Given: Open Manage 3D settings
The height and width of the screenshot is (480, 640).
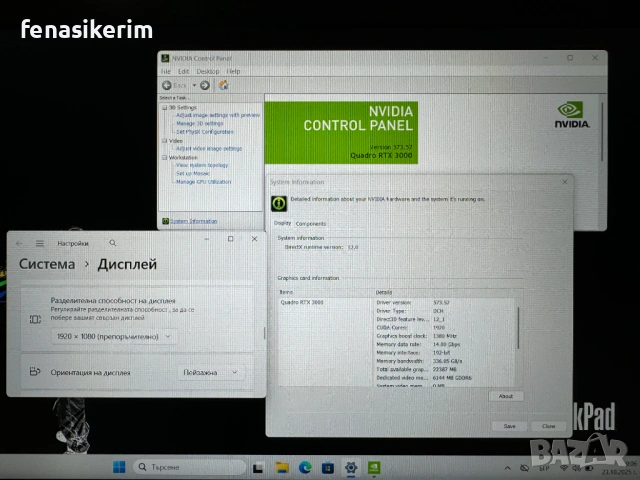Looking at the screenshot, I should pos(200,123).
